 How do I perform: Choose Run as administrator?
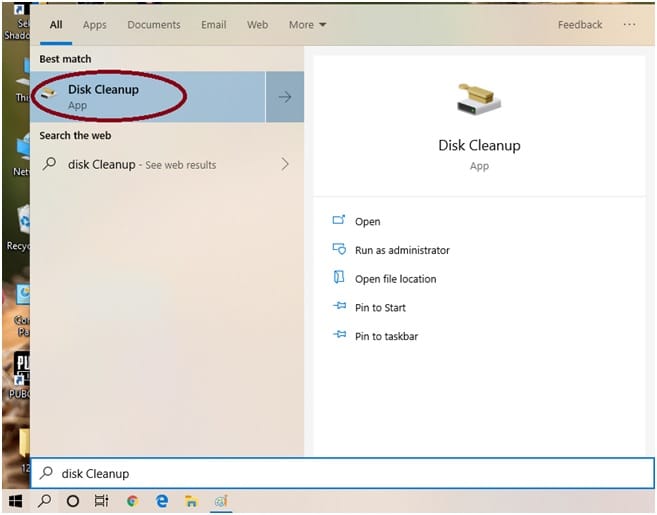click(x=402, y=250)
